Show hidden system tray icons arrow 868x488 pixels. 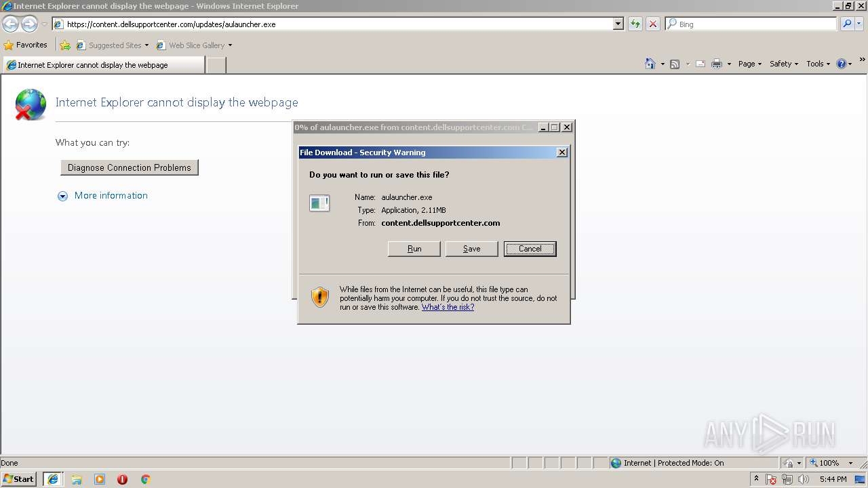click(756, 479)
